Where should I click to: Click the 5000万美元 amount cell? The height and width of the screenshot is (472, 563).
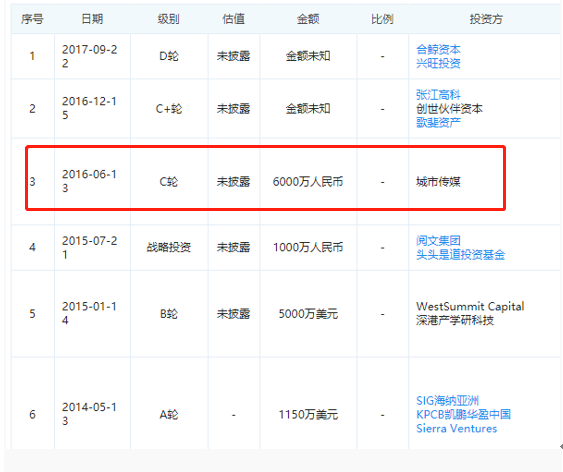click(x=308, y=314)
